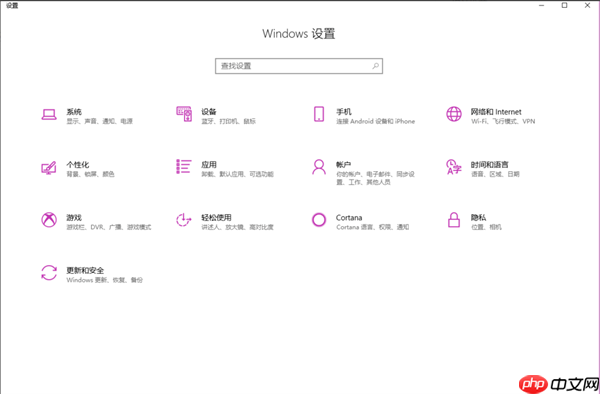This screenshot has height=394, width=600.
Task: Select the 网络和 Internet title
Action: 496,112
